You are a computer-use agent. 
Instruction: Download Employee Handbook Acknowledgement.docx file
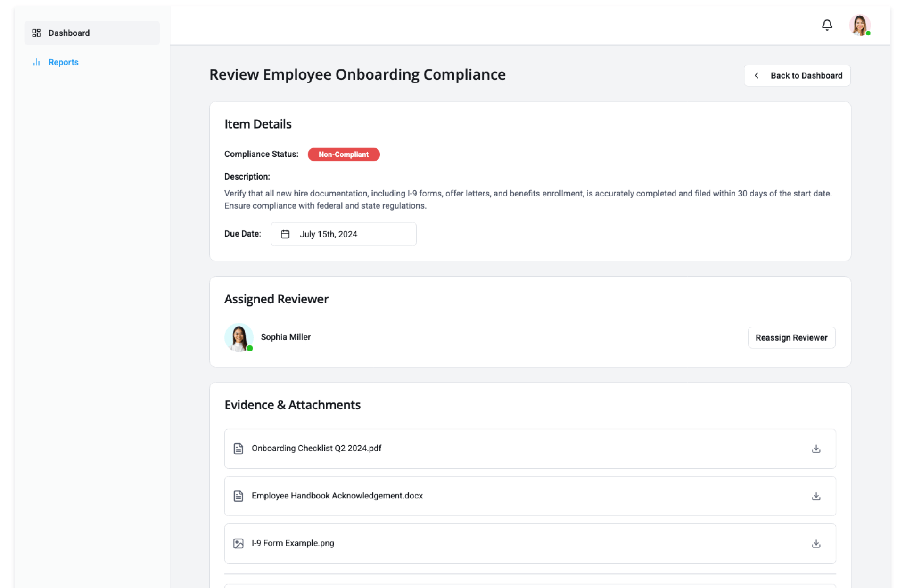click(816, 496)
